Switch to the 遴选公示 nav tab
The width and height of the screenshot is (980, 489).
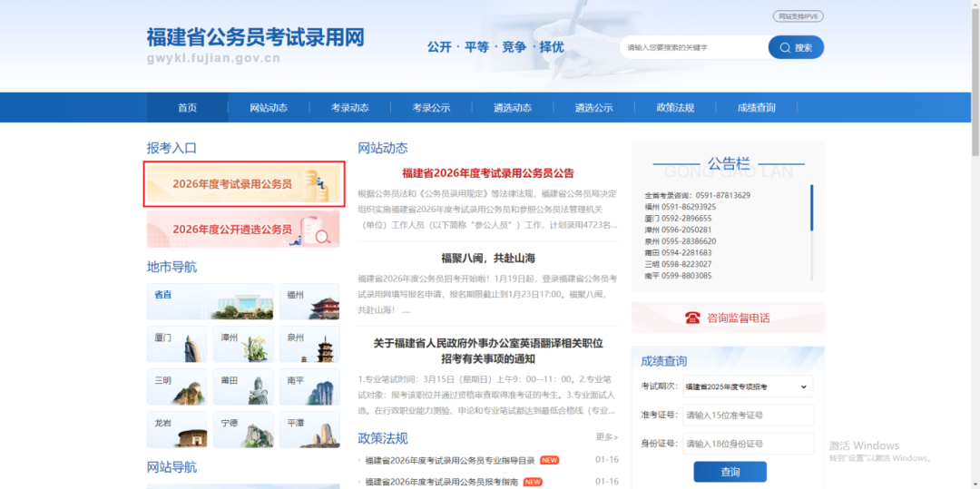[593, 108]
